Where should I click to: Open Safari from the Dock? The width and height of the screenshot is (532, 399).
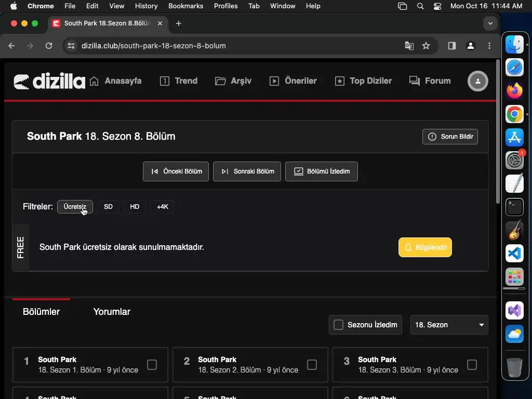[x=514, y=68]
